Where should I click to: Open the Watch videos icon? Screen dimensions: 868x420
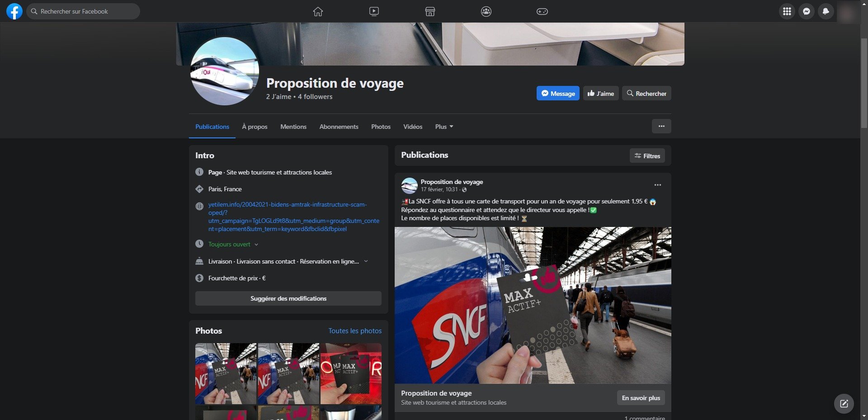374,11
